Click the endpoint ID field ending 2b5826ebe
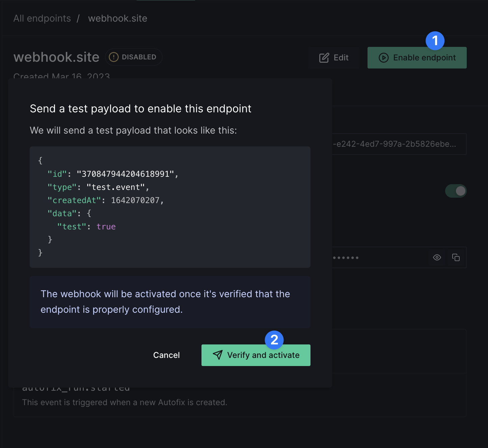 pyautogui.click(x=399, y=144)
